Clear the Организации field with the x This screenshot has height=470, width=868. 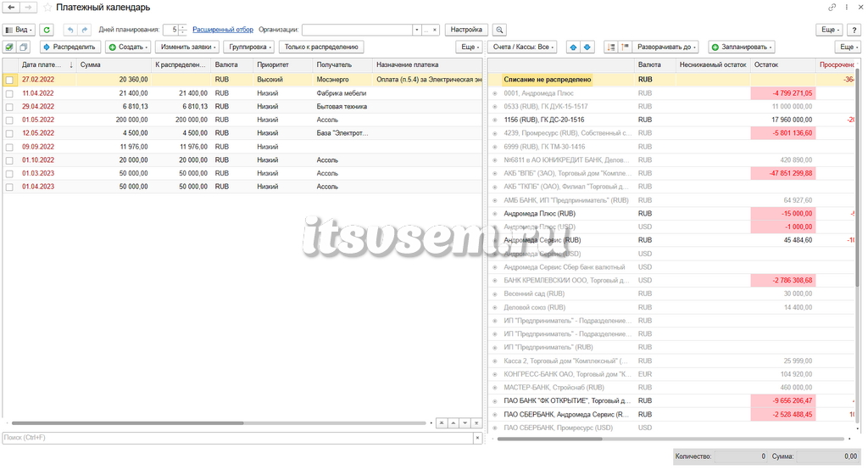435,30
